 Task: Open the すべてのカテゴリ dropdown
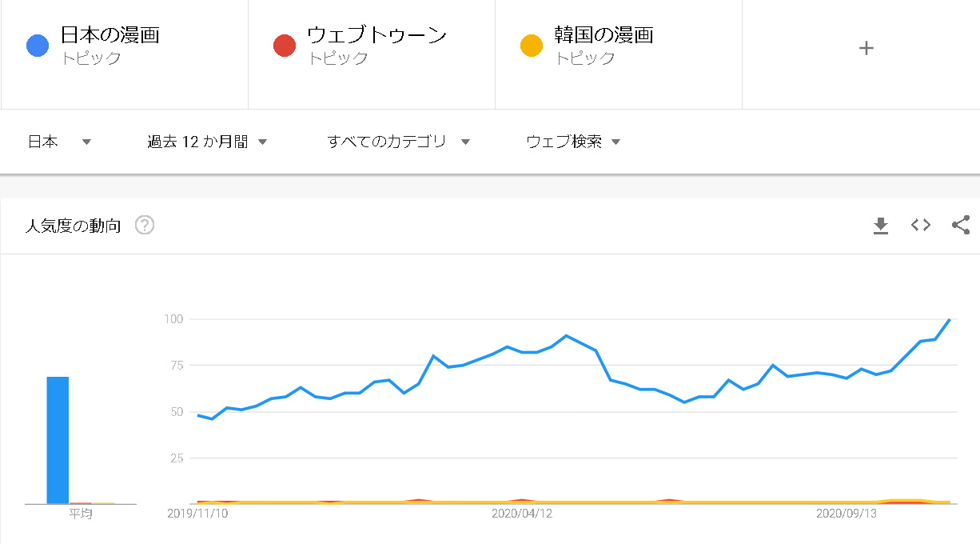tap(399, 142)
